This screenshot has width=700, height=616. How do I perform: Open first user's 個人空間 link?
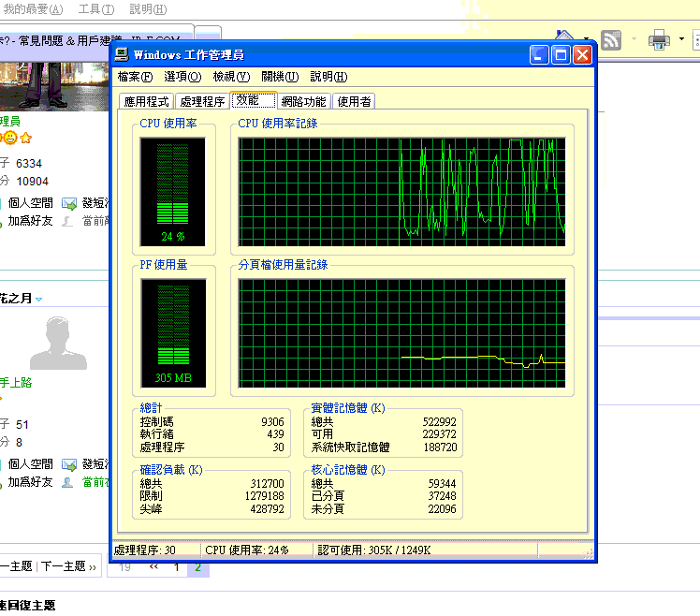tap(30, 203)
